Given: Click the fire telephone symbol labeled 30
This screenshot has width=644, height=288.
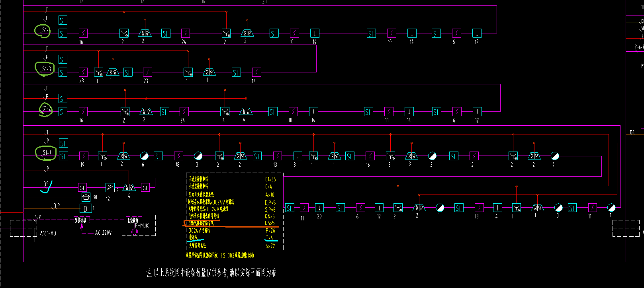Looking at the screenshot, I should 86,197.
